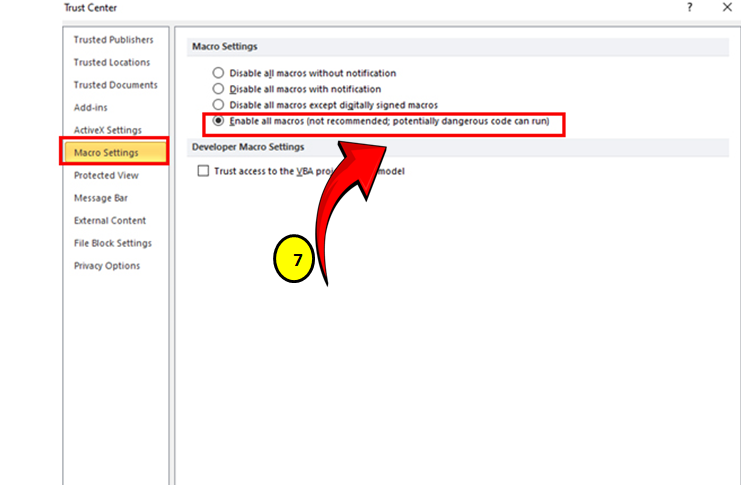Viewport: 741px width, 485px height.
Task: Click the Help question mark icon
Action: (x=689, y=8)
